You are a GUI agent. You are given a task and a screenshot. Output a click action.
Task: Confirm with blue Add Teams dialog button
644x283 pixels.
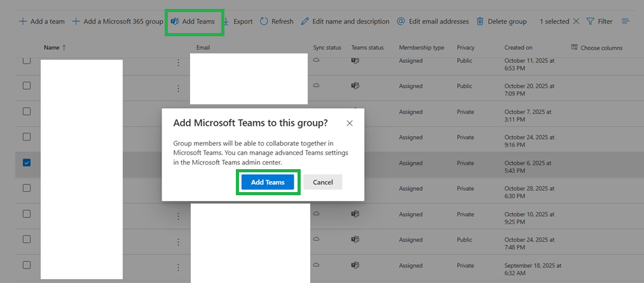(268, 182)
